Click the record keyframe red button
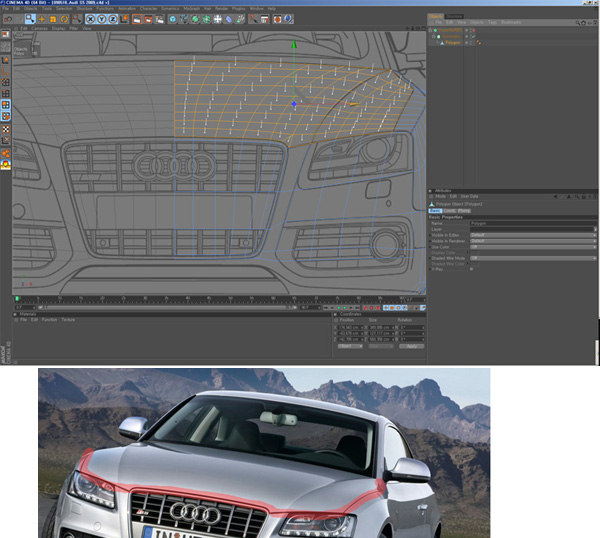This screenshot has height=538, width=600. tap(365, 308)
